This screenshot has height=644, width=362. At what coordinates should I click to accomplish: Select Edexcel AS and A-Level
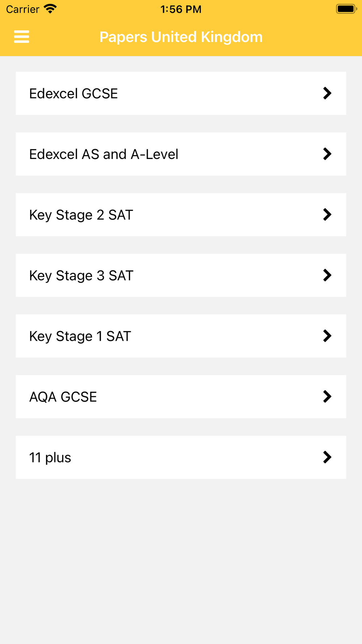pyautogui.click(x=104, y=154)
